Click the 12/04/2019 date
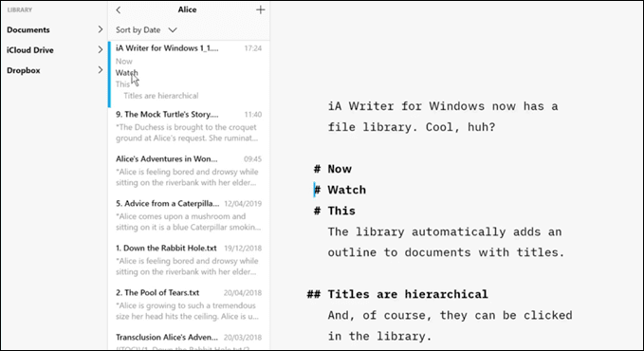 (x=243, y=203)
